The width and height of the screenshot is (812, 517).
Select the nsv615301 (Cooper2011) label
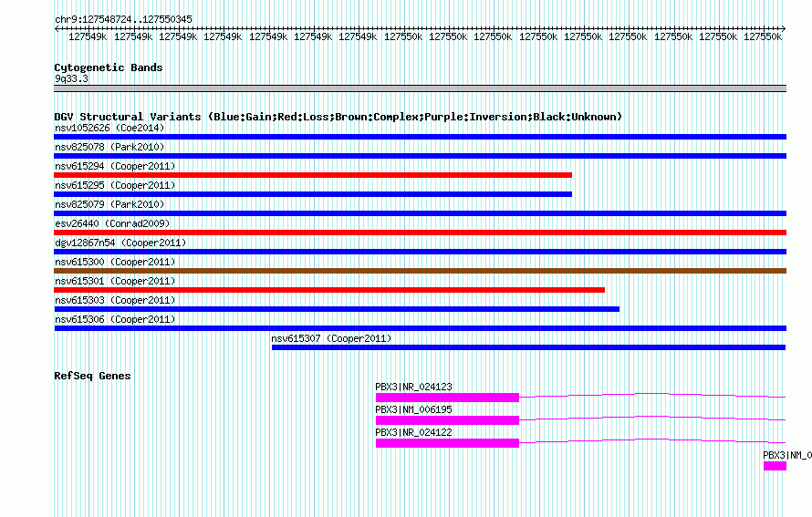point(115,281)
